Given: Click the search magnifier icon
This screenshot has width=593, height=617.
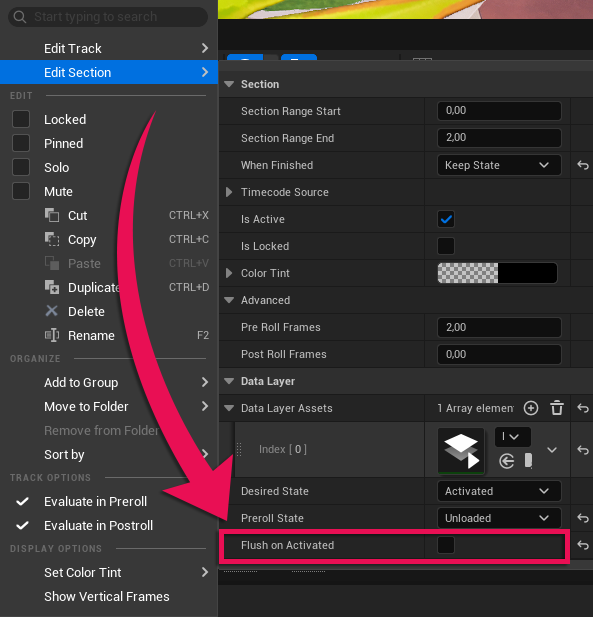Looking at the screenshot, I should click(20, 17).
